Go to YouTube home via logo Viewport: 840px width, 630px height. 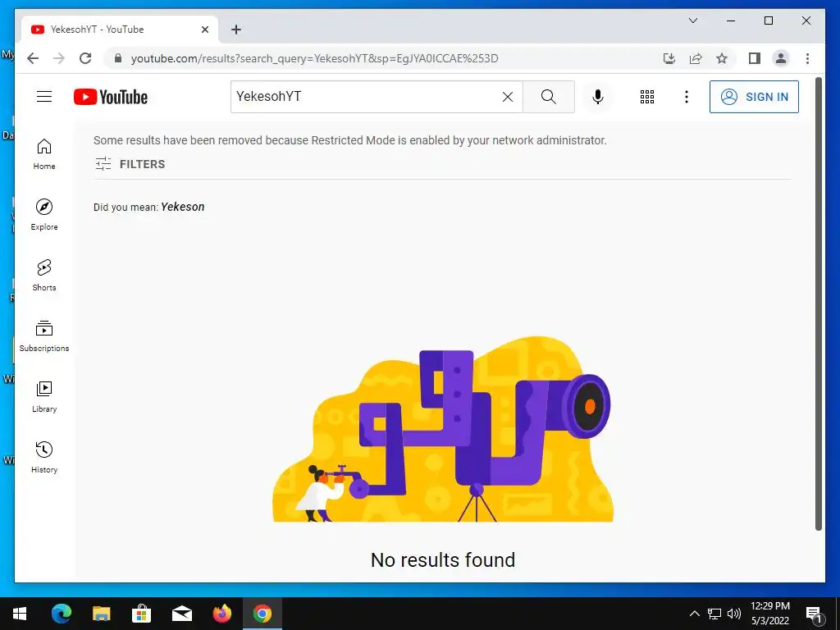tap(111, 97)
